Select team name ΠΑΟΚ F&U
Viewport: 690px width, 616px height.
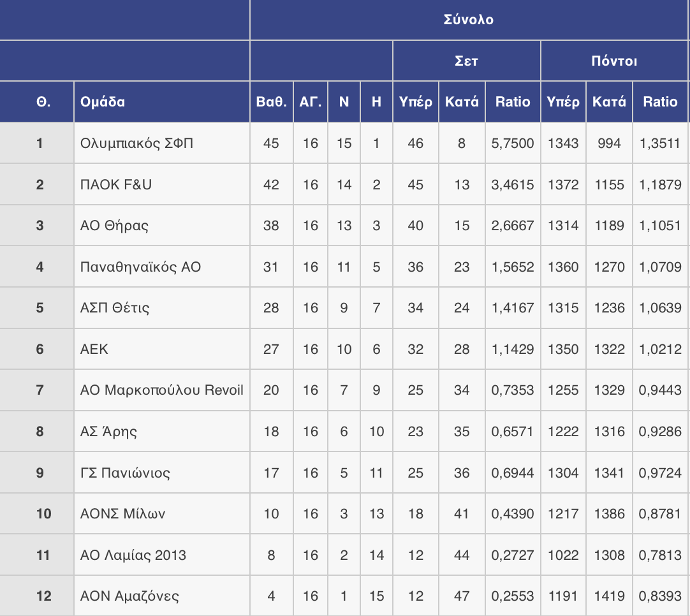point(115,184)
